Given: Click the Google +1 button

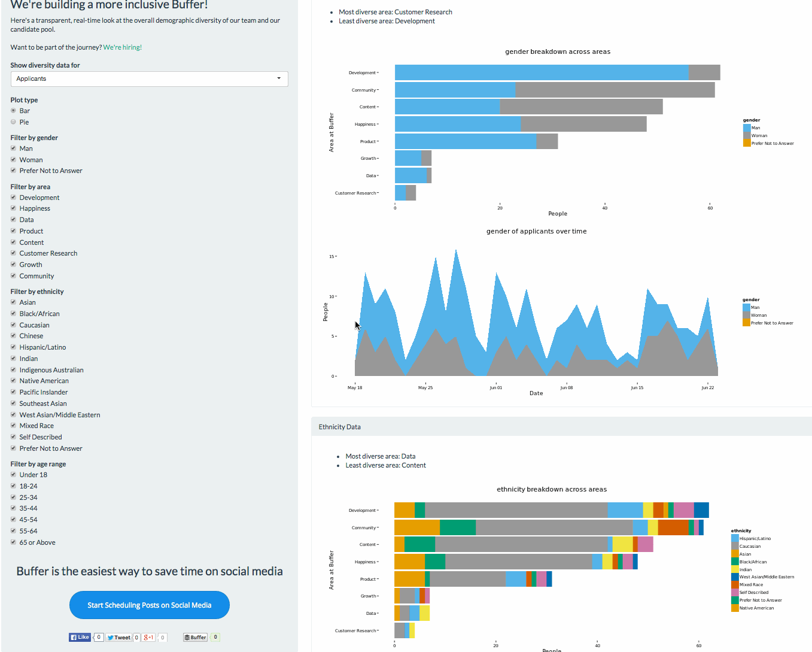Looking at the screenshot, I should (148, 638).
